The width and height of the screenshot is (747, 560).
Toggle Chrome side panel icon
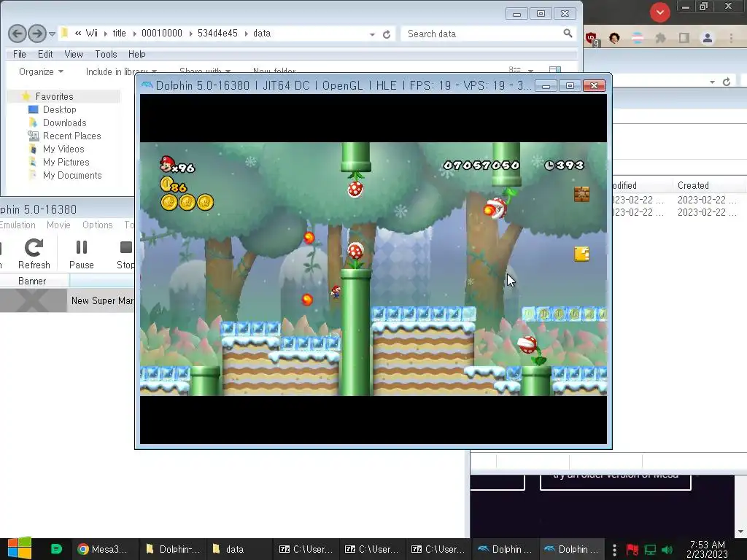[x=684, y=38]
